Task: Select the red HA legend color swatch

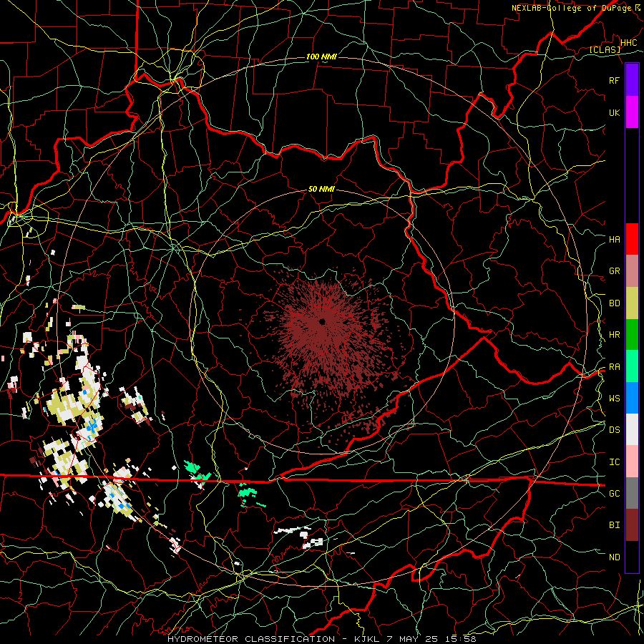Action: coord(632,239)
